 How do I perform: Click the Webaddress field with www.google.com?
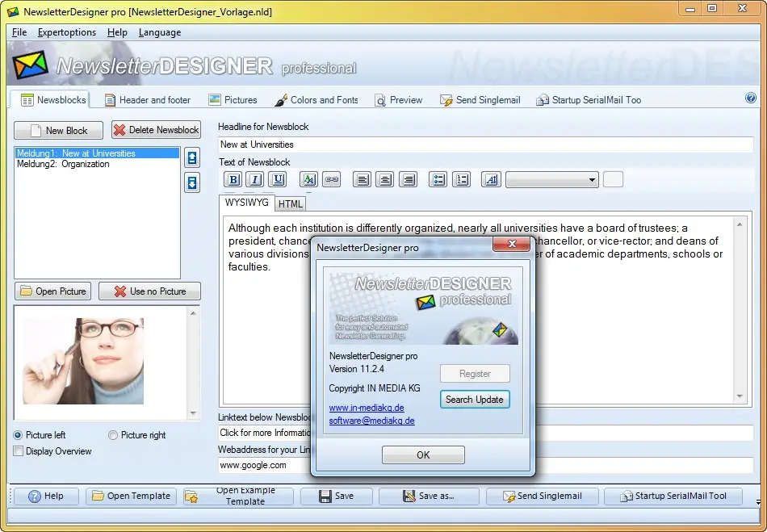[x=264, y=465]
